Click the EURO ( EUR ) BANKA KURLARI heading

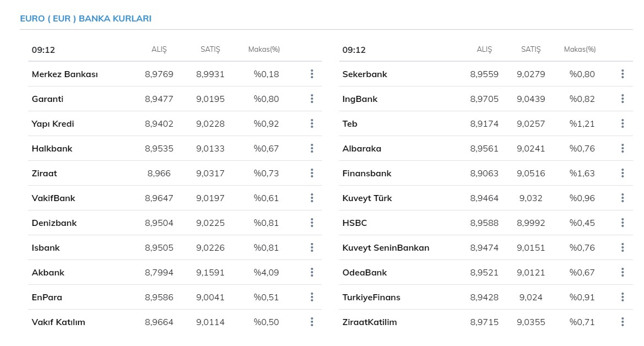click(85, 18)
